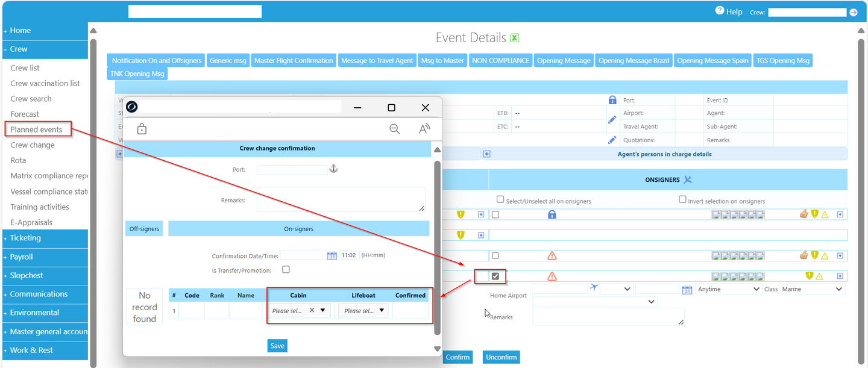Check Invert selection on onsigners

682,199
